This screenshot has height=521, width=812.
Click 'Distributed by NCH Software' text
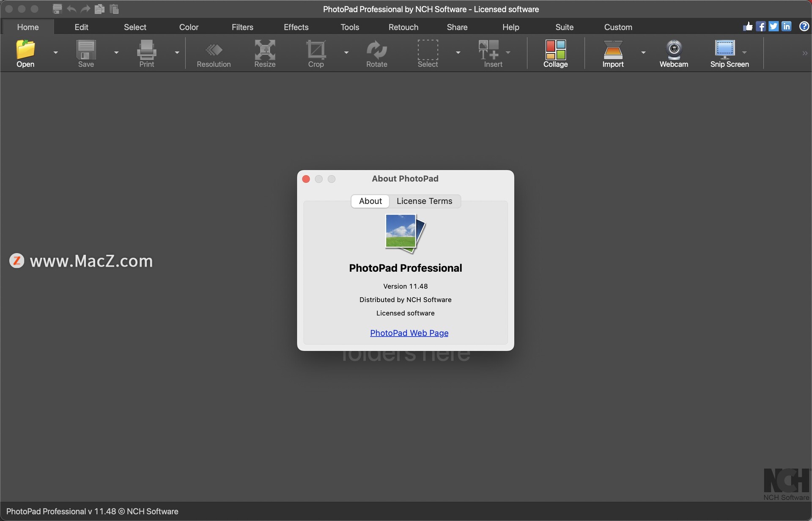405,300
